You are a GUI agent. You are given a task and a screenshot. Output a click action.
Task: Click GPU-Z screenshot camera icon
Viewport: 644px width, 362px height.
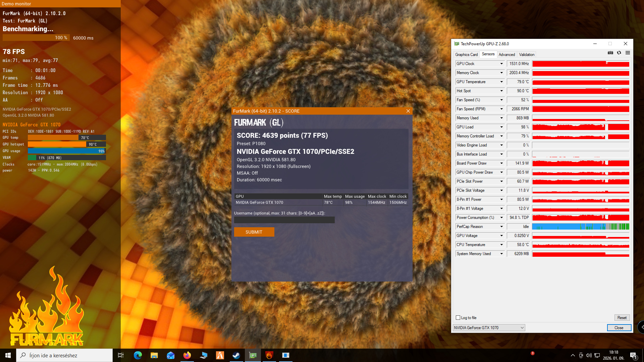point(610,53)
